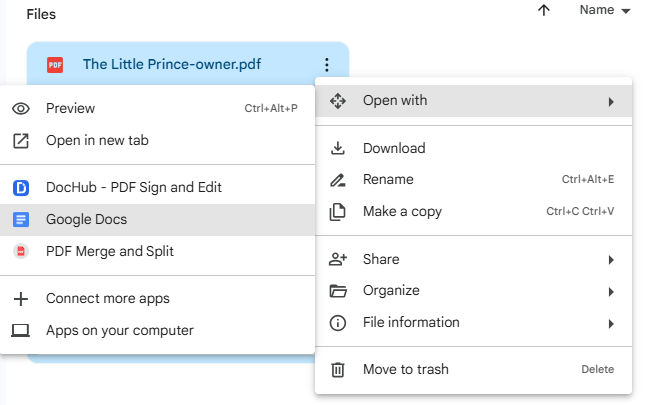The height and width of the screenshot is (405, 653).
Task: Click the Open with arrows icon
Action: 338,101
